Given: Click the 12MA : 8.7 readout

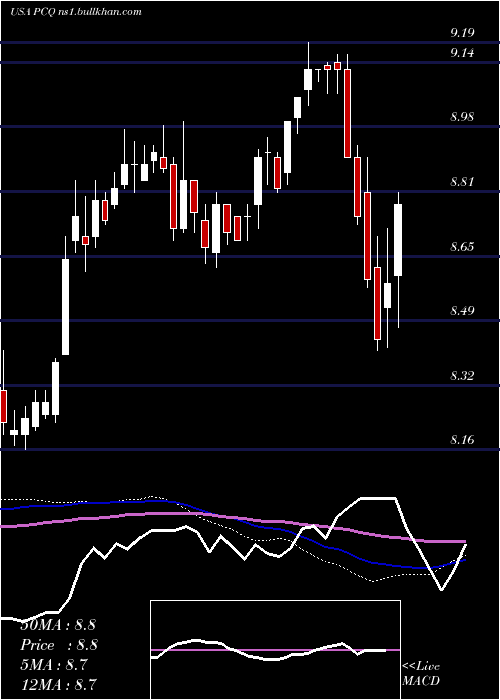Looking at the screenshot, I should click(59, 685).
